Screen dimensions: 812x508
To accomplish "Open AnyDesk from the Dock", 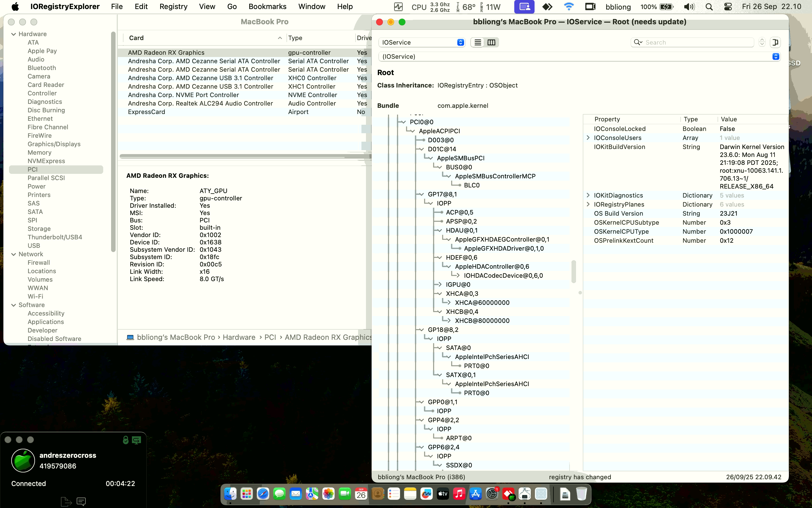I will coord(508,494).
